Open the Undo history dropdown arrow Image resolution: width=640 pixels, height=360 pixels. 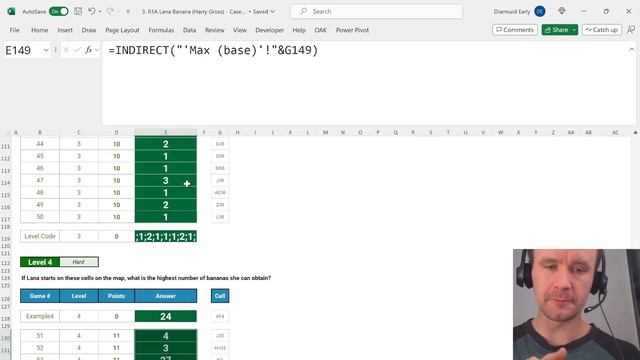[x=100, y=11]
